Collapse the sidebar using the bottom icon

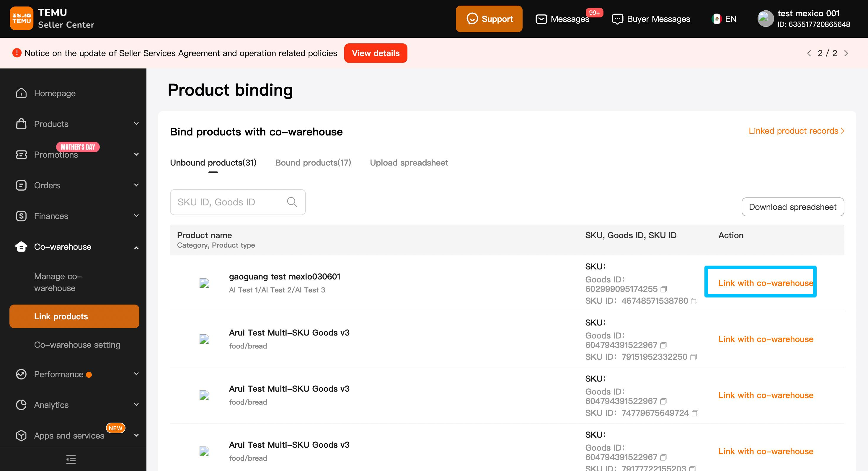tap(71, 459)
